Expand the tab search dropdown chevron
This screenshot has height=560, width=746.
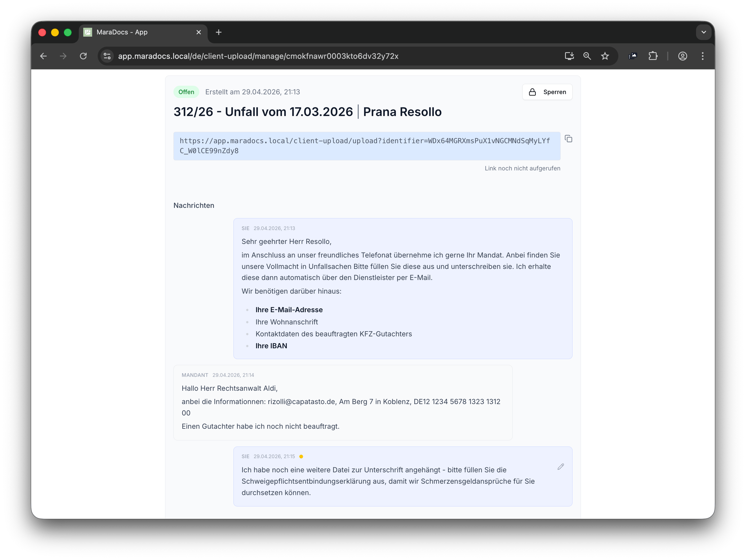tap(704, 32)
